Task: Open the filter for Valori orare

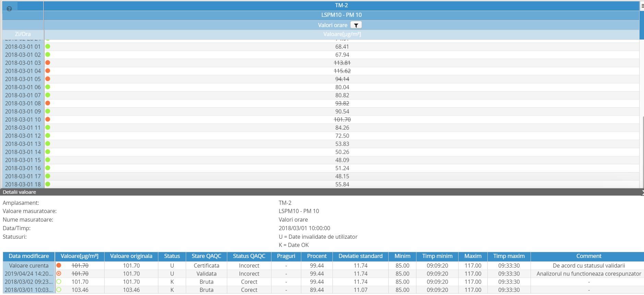Action: (x=356, y=25)
